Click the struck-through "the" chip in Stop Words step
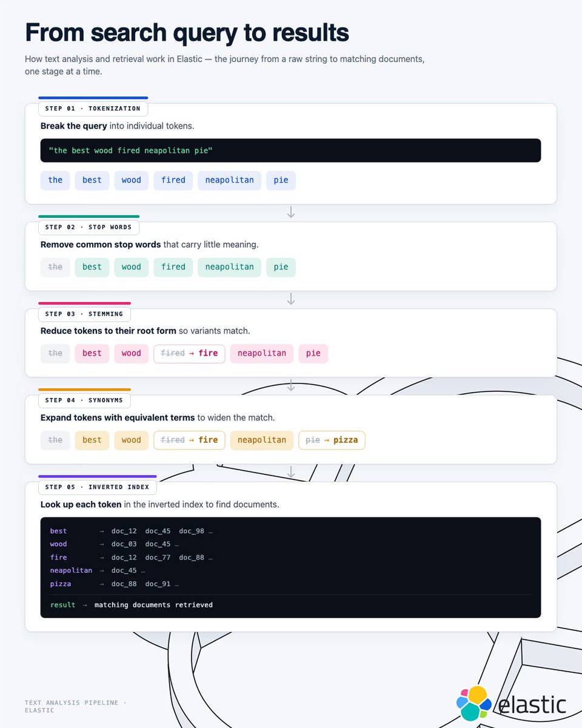The height and width of the screenshot is (728, 582). click(55, 267)
